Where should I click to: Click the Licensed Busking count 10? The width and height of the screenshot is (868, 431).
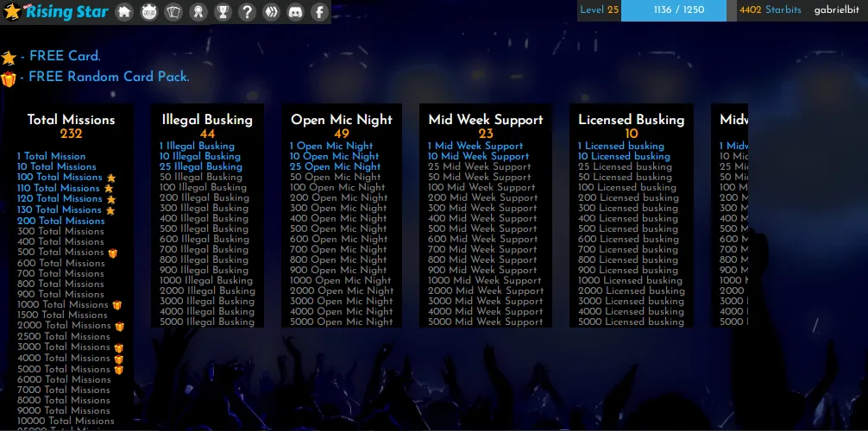631,134
